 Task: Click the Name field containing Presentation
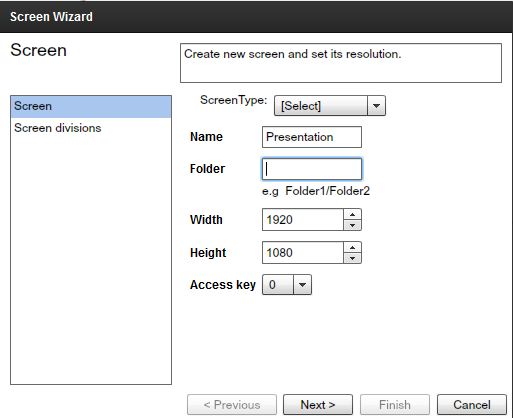click(x=312, y=137)
